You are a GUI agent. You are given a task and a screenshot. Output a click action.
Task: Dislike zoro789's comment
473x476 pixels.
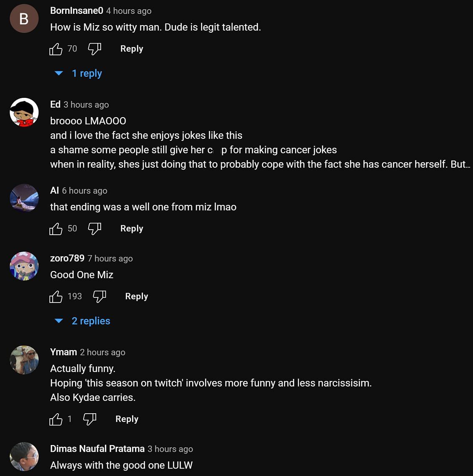point(99,297)
